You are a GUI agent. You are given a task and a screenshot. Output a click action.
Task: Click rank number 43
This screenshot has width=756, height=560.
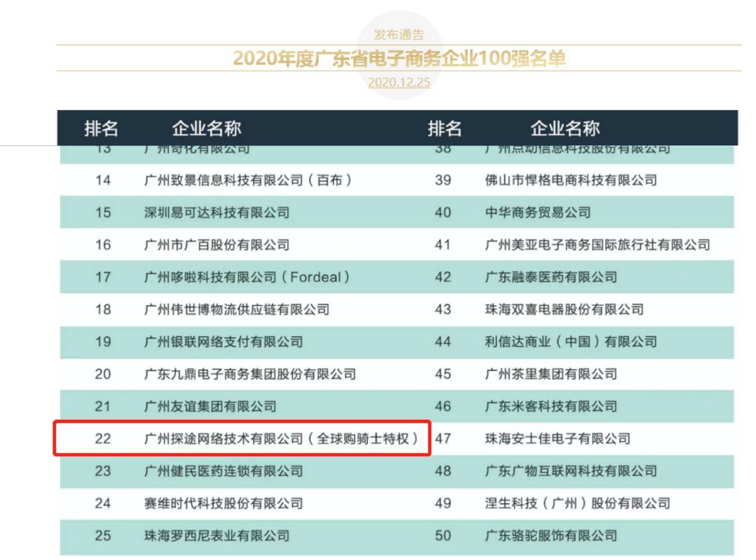click(x=443, y=309)
